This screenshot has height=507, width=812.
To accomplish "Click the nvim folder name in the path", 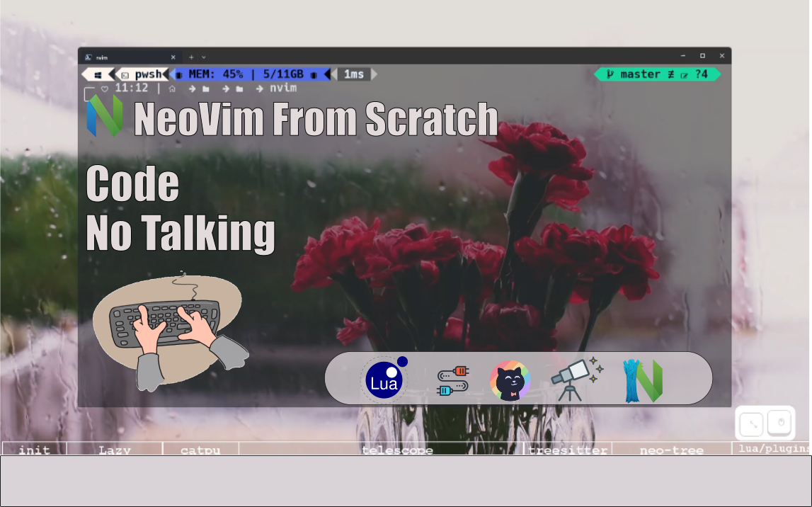I will [x=283, y=88].
